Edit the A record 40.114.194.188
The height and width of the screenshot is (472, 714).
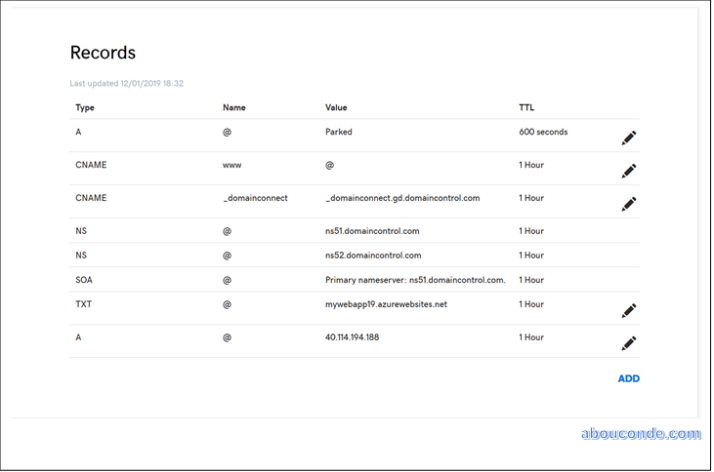click(x=628, y=343)
